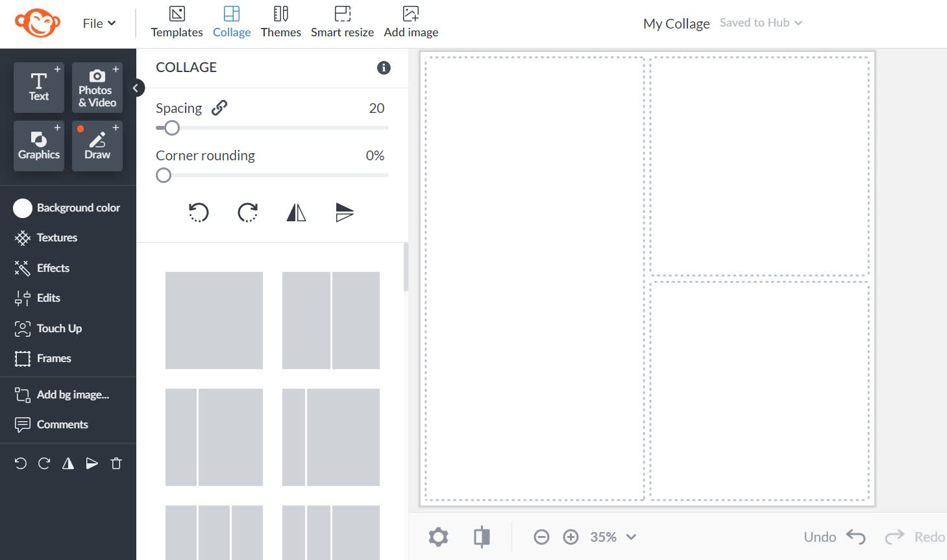Select the Text tool
947x560 pixels.
(39, 87)
